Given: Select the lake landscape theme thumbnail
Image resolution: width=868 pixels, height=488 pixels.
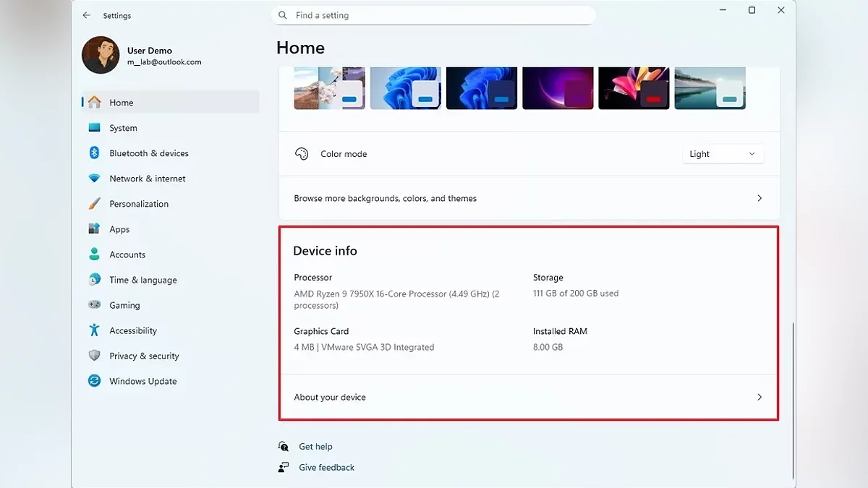Looking at the screenshot, I should (x=710, y=88).
